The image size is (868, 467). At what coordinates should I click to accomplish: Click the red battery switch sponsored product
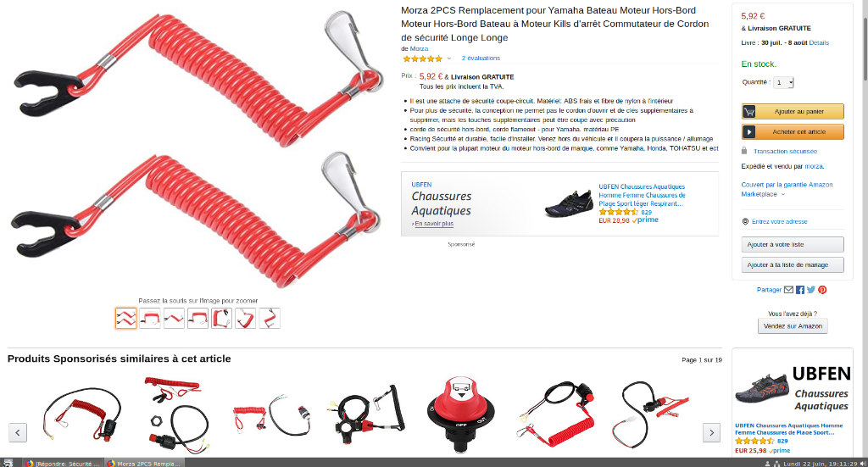(460, 414)
